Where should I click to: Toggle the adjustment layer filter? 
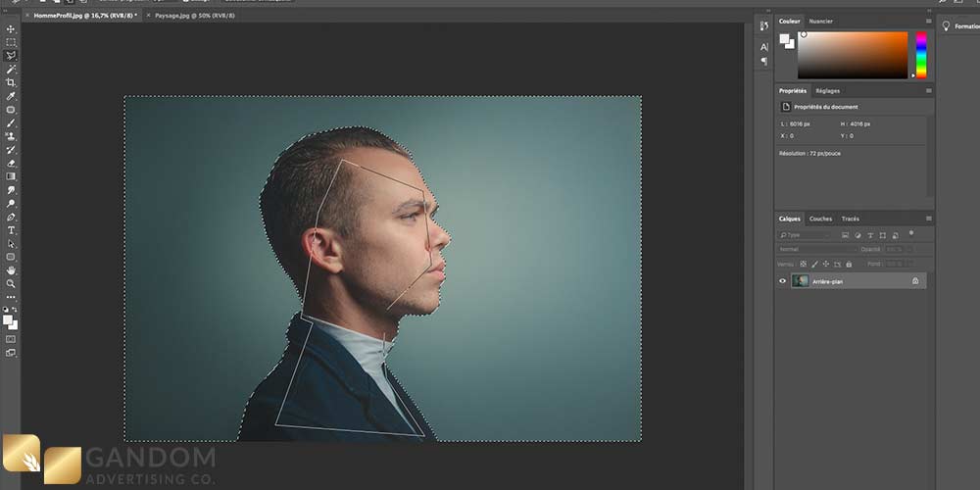857,235
